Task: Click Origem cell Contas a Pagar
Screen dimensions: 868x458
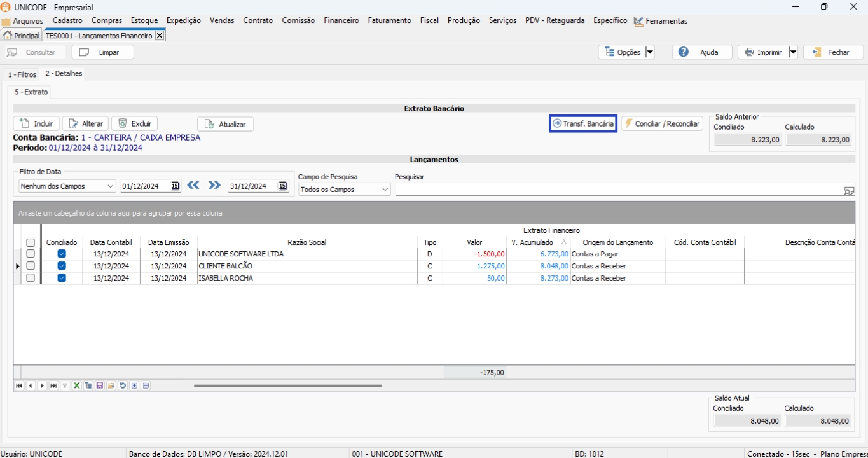Action: tap(617, 254)
